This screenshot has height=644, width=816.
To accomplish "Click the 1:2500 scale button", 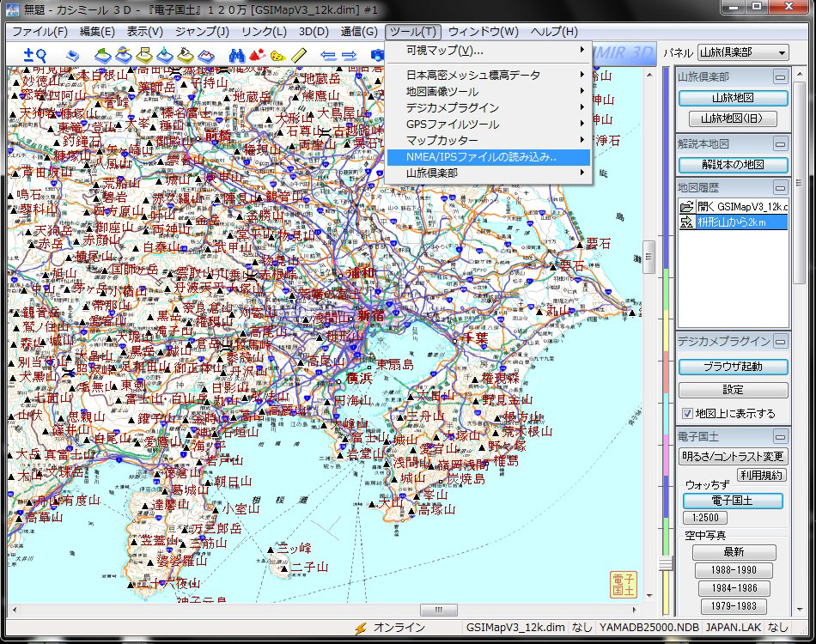I will click(x=705, y=518).
